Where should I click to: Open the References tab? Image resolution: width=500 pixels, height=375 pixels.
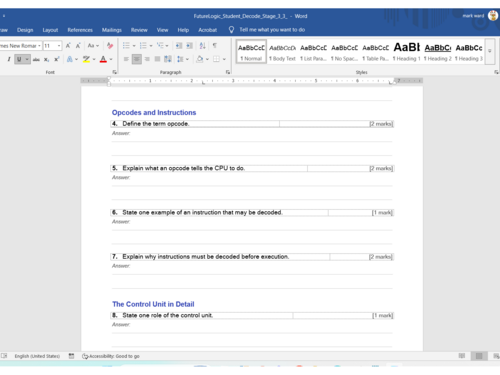pyautogui.click(x=80, y=30)
